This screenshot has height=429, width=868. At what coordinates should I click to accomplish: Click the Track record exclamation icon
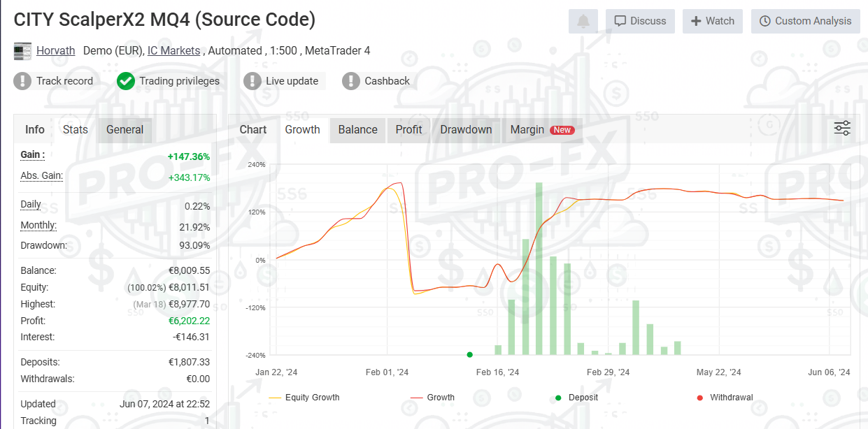coord(22,81)
